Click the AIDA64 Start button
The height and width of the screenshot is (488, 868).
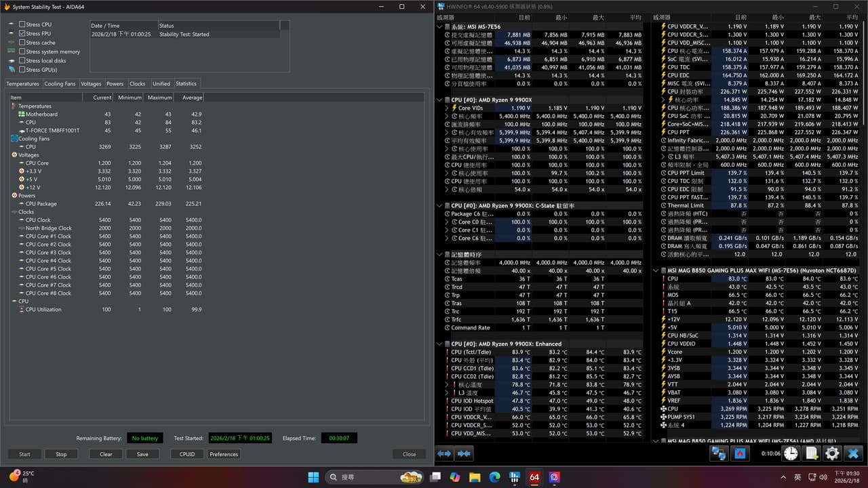click(x=24, y=454)
